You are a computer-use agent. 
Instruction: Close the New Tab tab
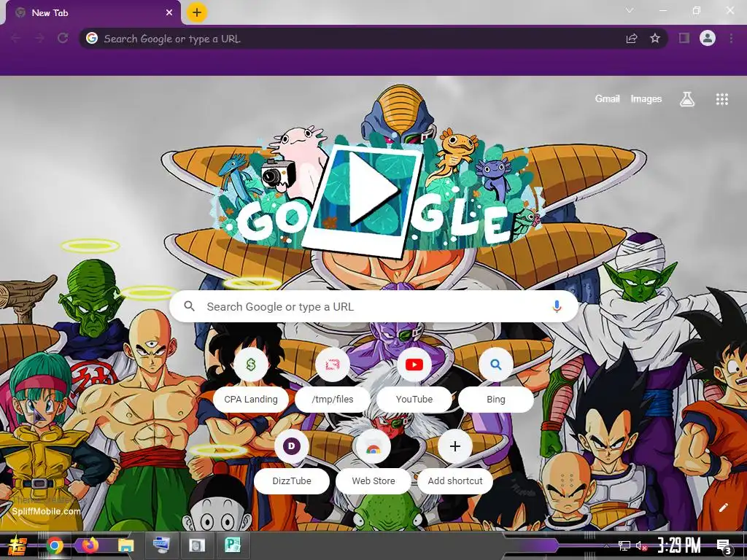pyautogui.click(x=169, y=13)
